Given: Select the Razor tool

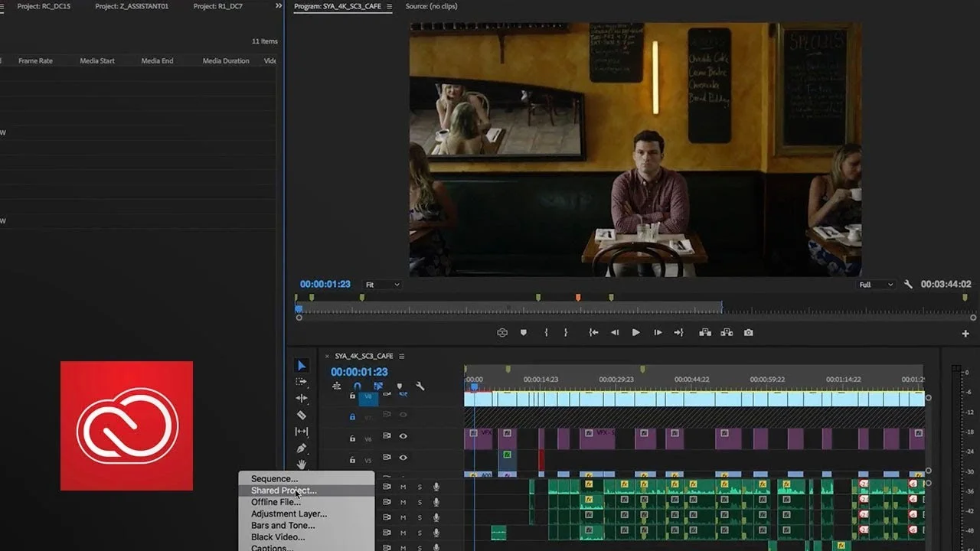Looking at the screenshot, I should point(302,415).
